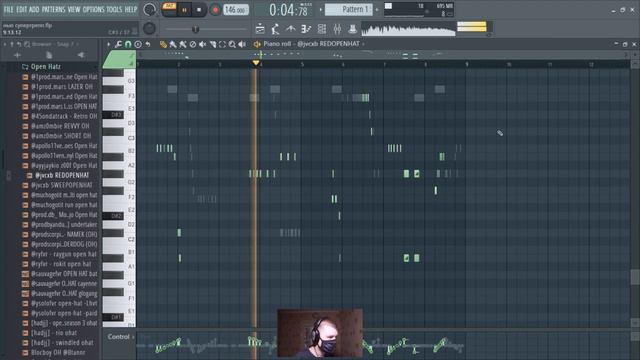Select the Delete tool in piano roll
640x360 pixels.
click(193, 44)
